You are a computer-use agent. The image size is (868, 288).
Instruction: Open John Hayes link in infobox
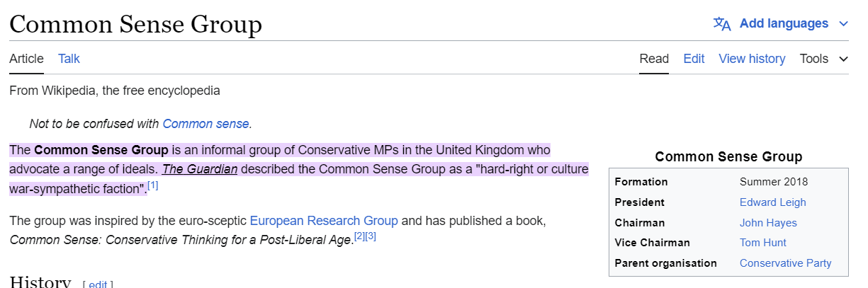[x=768, y=223]
